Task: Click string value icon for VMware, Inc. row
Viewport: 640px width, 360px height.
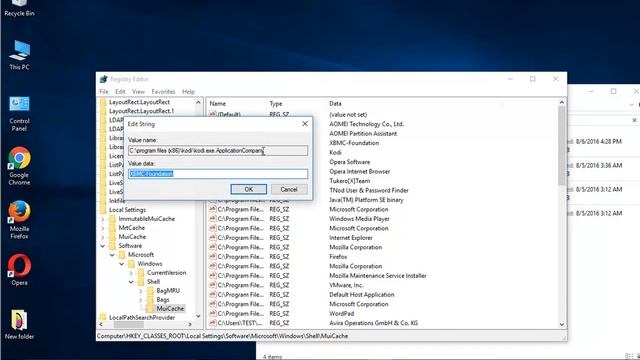Action: click(213, 285)
